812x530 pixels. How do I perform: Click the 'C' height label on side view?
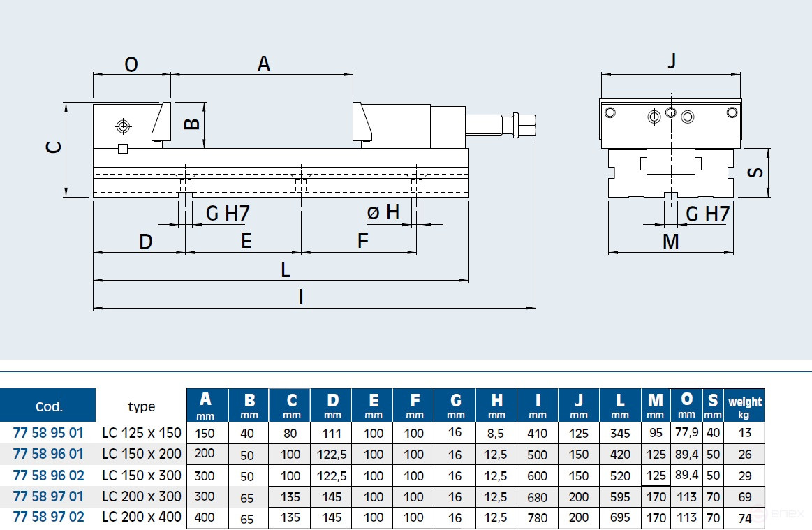(x=54, y=147)
